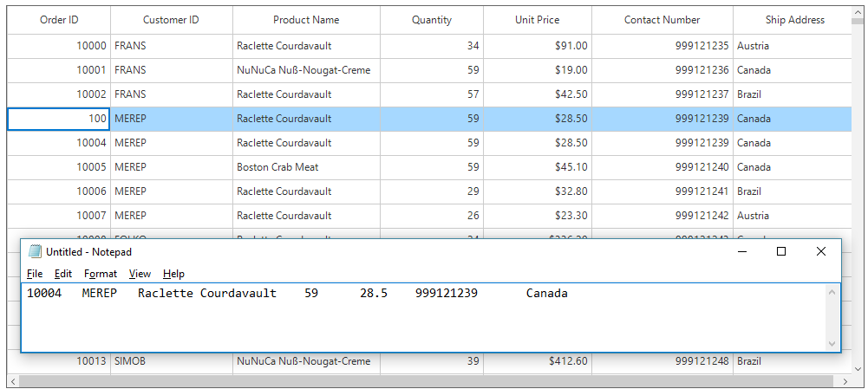868x389 pixels.
Task: Click unit price $32.80 cell
Action: coord(537,191)
